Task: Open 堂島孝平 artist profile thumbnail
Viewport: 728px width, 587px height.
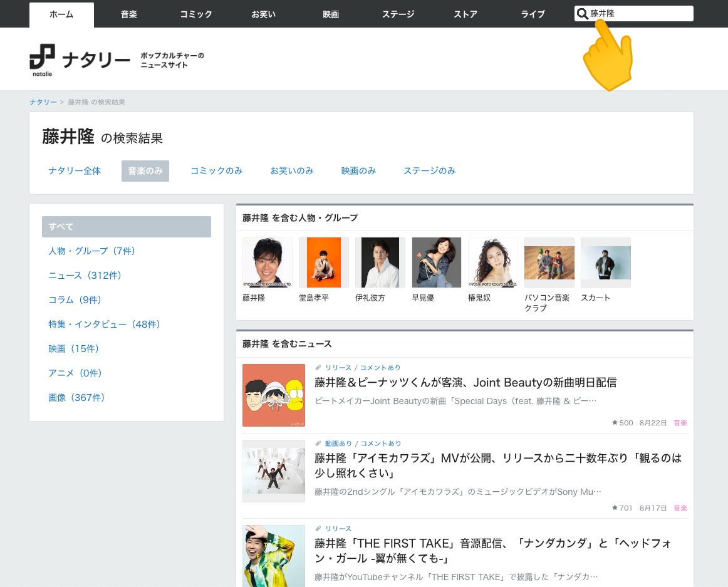Action: (323, 262)
